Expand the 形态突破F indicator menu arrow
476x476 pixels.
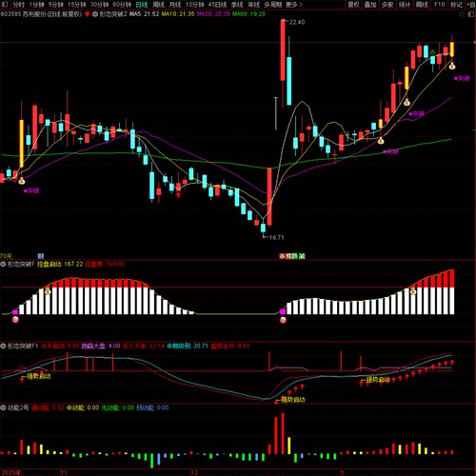pyautogui.click(x=3, y=264)
